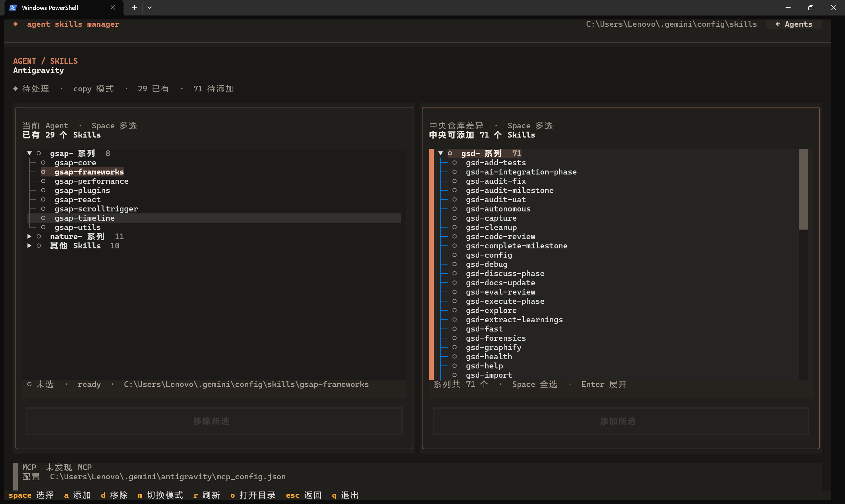Click the m 切换模式 shortcut hint
The width and height of the screenshot is (845, 504).
pos(160,495)
